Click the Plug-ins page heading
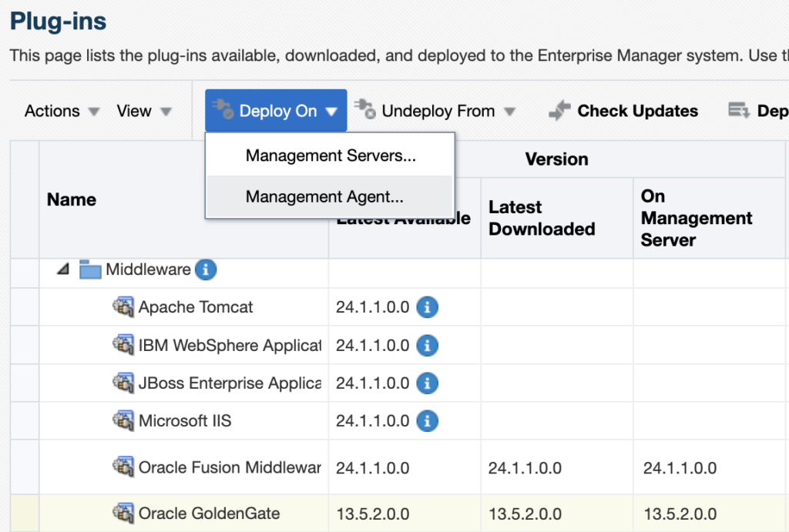 coord(58,21)
